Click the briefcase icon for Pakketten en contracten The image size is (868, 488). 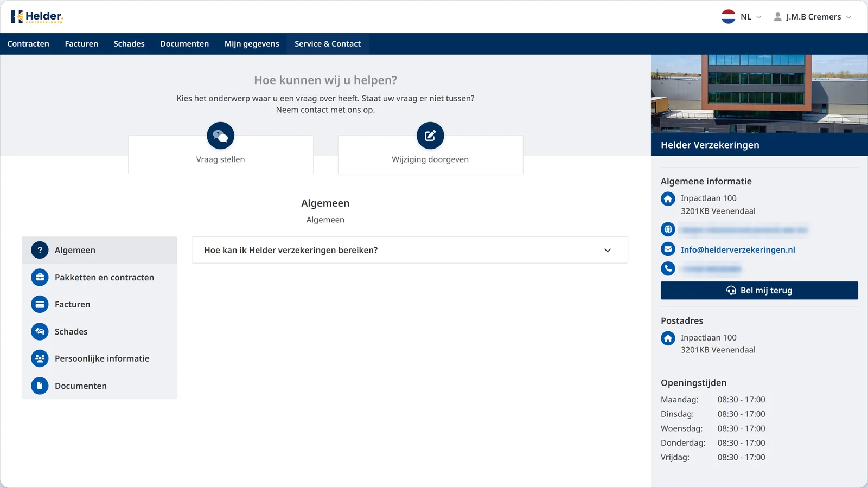pos(40,277)
